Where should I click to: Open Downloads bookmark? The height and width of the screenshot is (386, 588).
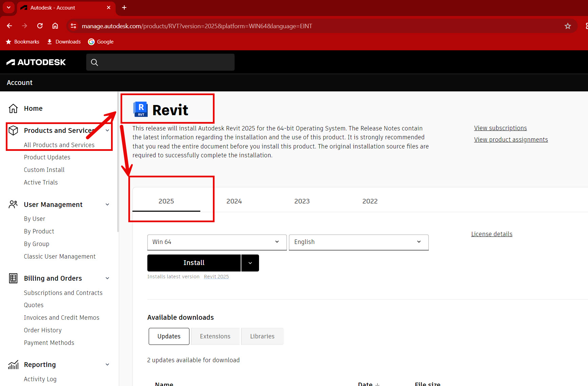(x=64, y=42)
